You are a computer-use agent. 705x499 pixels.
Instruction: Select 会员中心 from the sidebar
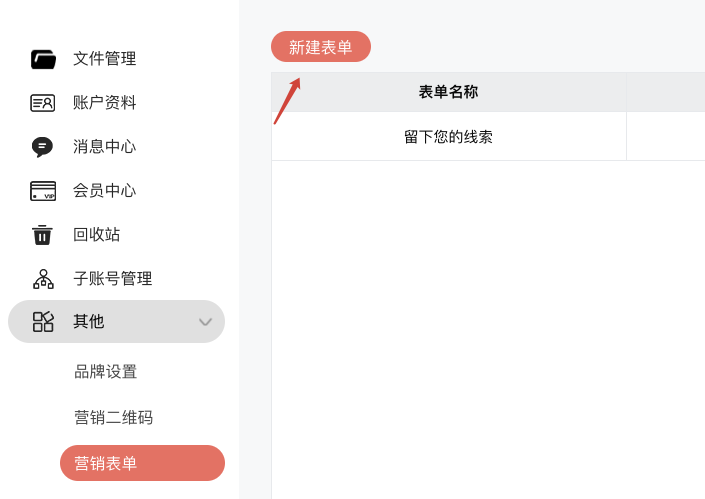(104, 191)
